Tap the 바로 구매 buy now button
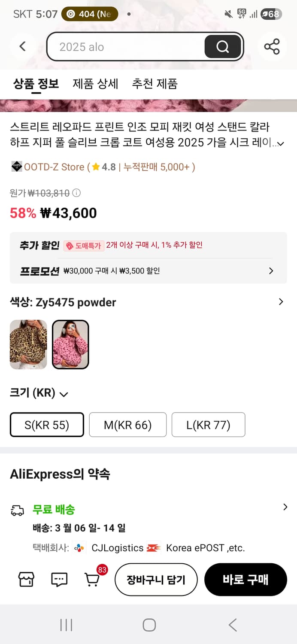297x644 pixels. [246, 579]
